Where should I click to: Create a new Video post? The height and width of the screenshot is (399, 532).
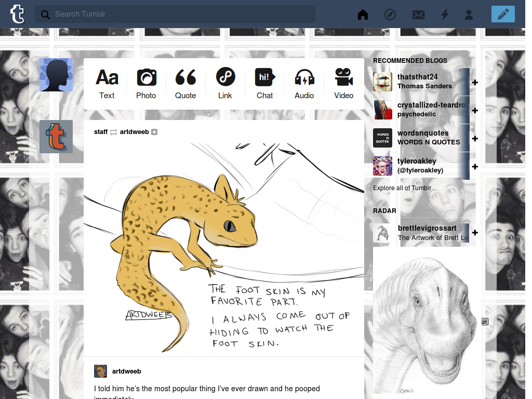click(x=344, y=84)
